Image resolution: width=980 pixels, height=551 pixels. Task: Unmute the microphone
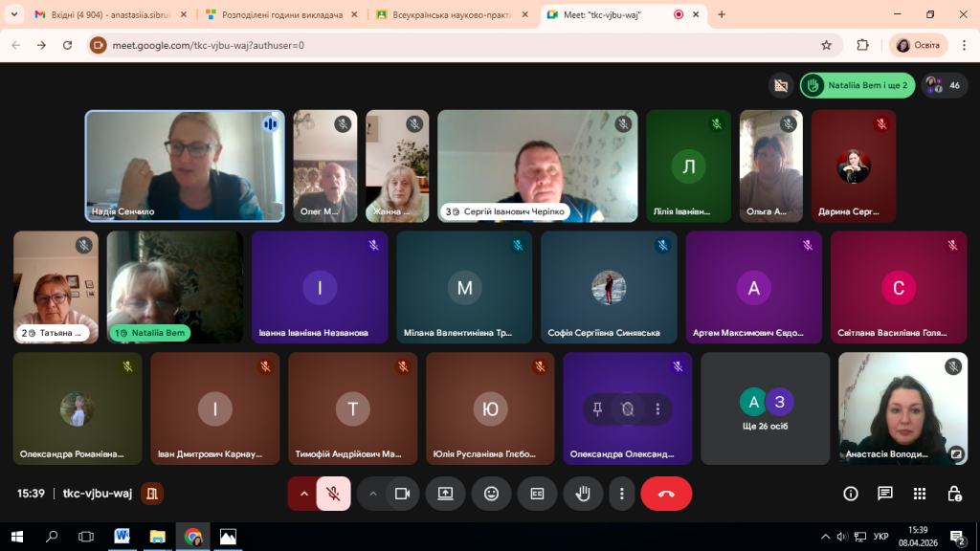(333, 494)
